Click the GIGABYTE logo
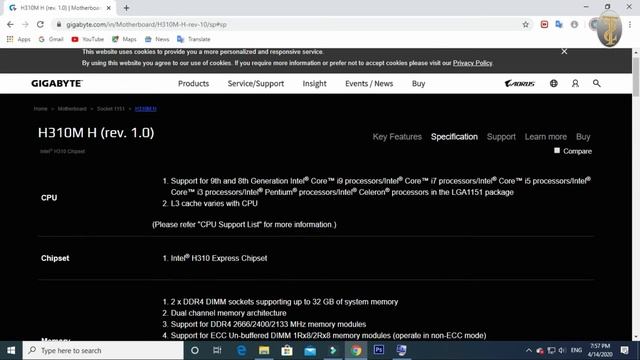Viewport: 640px width, 360px height. 57,83
